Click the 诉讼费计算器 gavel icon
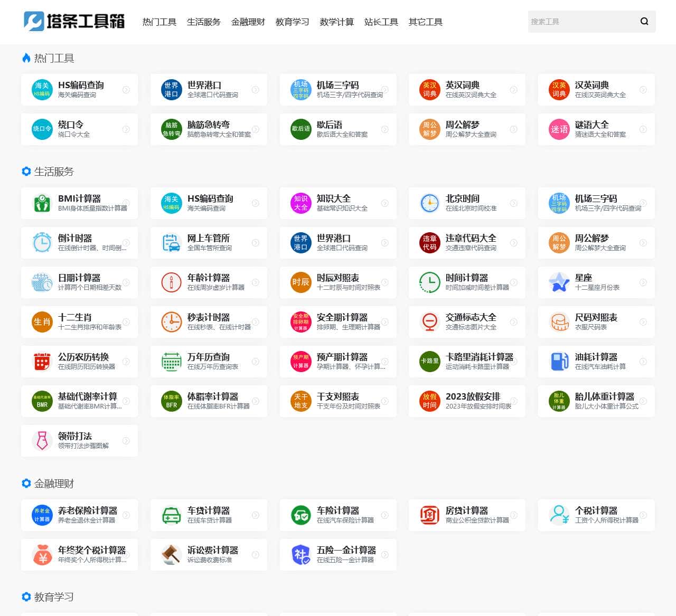This screenshot has width=676, height=616. [x=171, y=555]
